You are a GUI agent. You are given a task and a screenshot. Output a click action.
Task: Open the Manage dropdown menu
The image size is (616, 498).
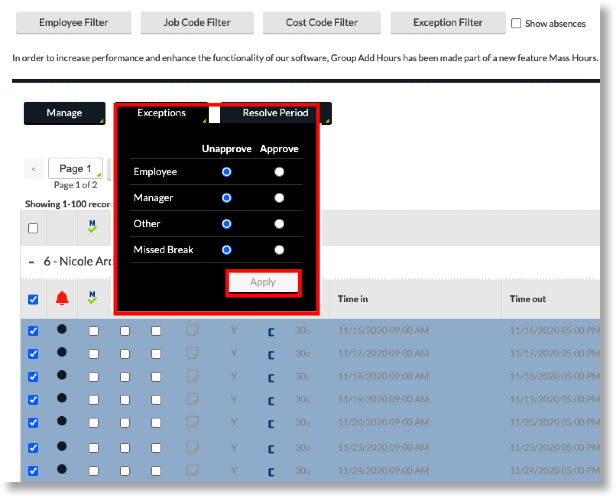click(x=64, y=113)
